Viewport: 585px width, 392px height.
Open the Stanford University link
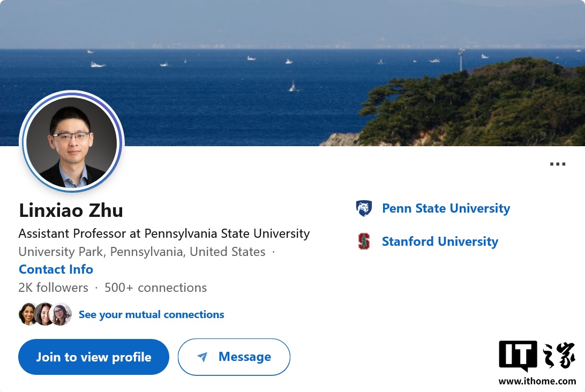pyautogui.click(x=440, y=242)
